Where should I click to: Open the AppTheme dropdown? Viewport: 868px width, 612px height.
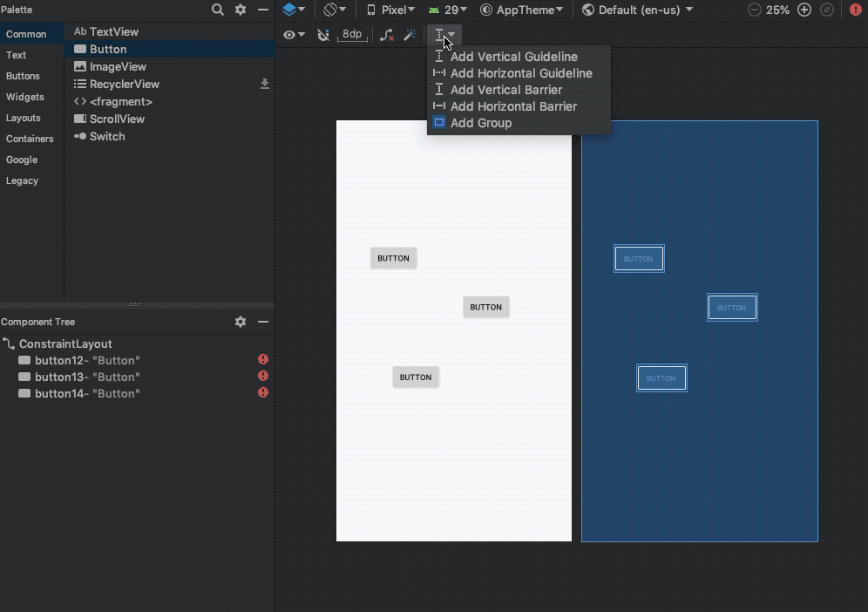(x=521, y=10)
